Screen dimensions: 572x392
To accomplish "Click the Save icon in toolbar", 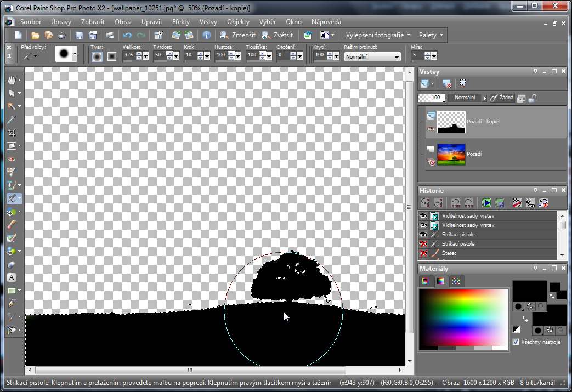I will (x=79, y=35).
